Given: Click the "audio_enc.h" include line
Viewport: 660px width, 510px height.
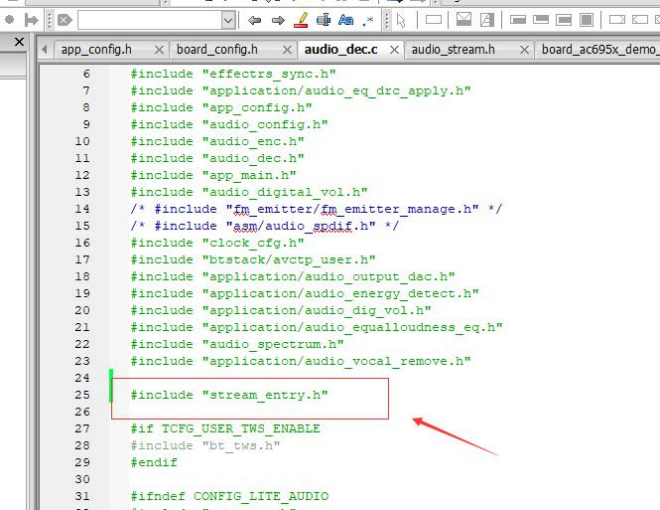Looking at the screenshot, I should [217, 141].
